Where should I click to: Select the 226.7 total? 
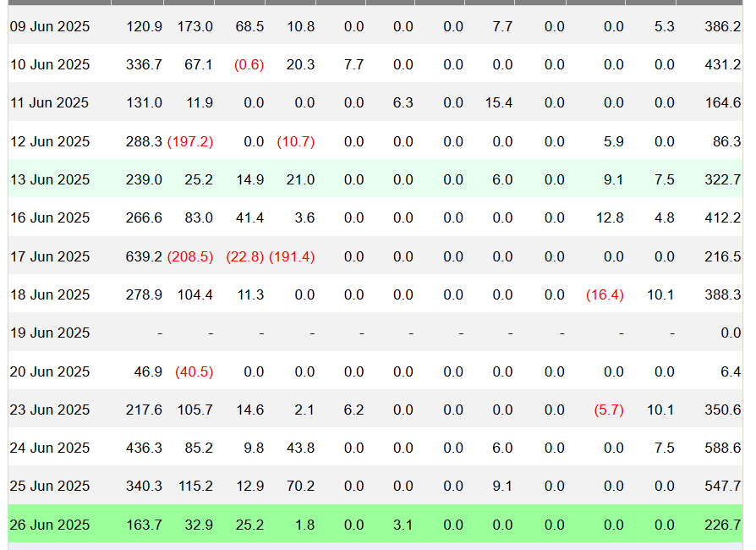pyautogui.click(x=723, y=525)
